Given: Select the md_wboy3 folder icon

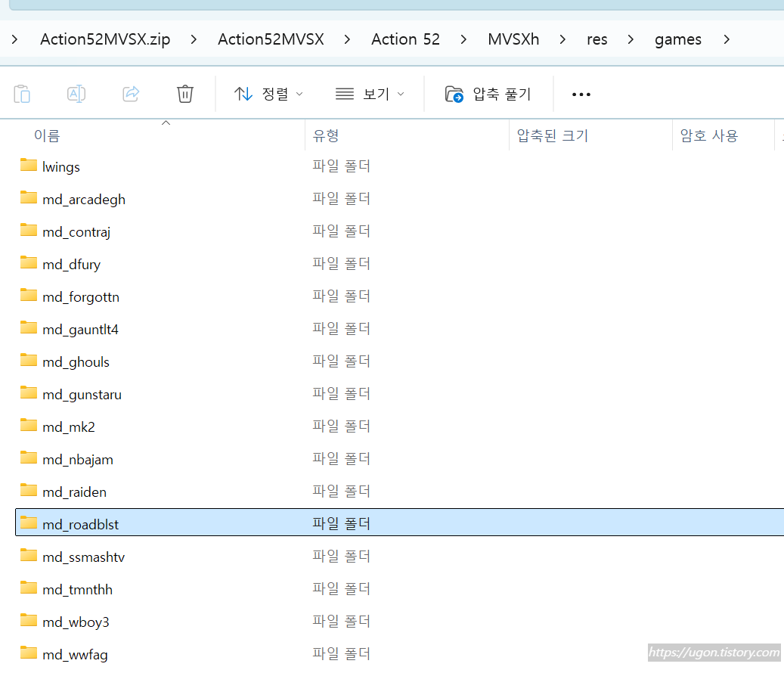Looking at the screenshot, I should point(29,620).
